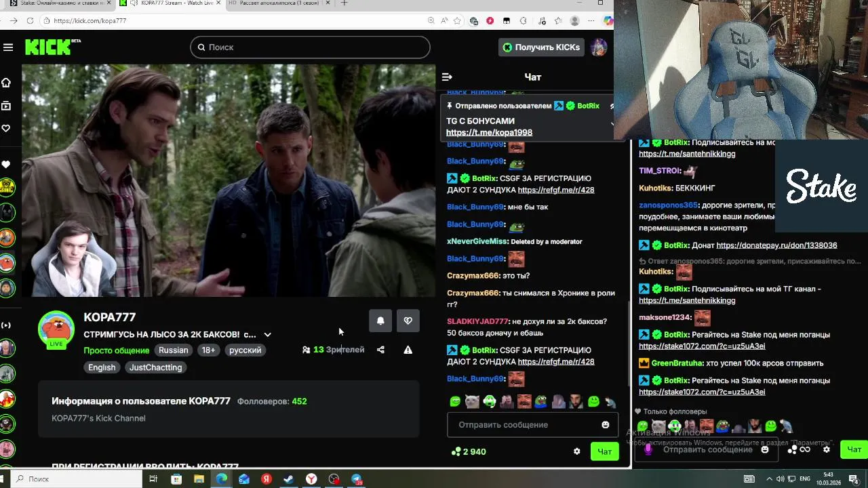The image size is (868, 488).
Task: Open the browser zoom magnifier icon
Action: pyautogui.click(x=431, y=21)
